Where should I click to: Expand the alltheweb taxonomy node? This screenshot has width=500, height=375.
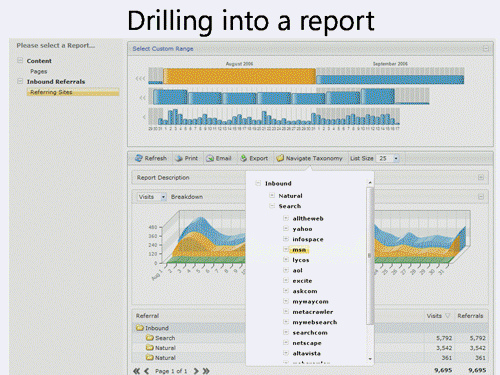[286, 218]
